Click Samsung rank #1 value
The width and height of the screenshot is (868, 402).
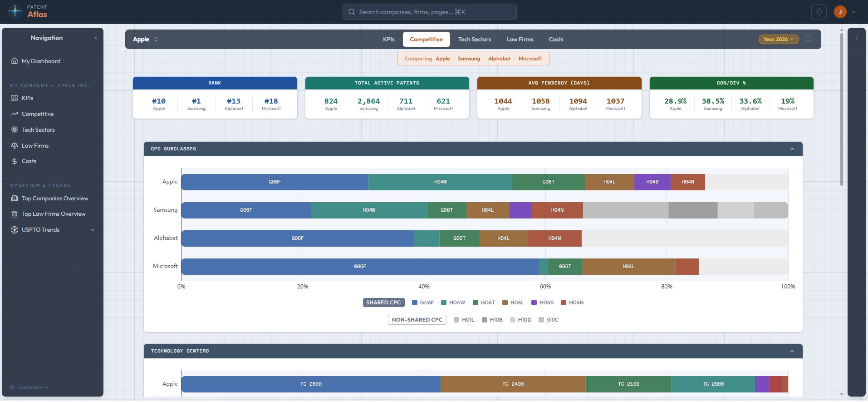coord(196,101)
